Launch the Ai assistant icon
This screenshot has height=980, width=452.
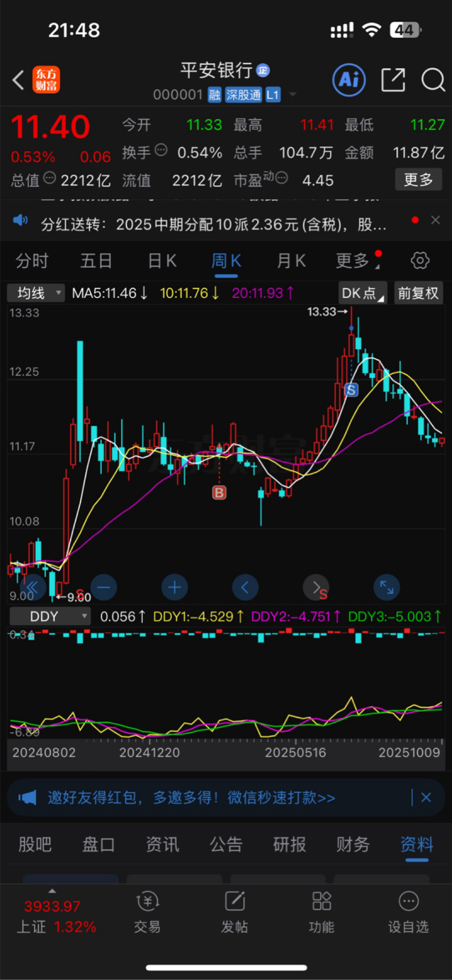tap(349, 80)
